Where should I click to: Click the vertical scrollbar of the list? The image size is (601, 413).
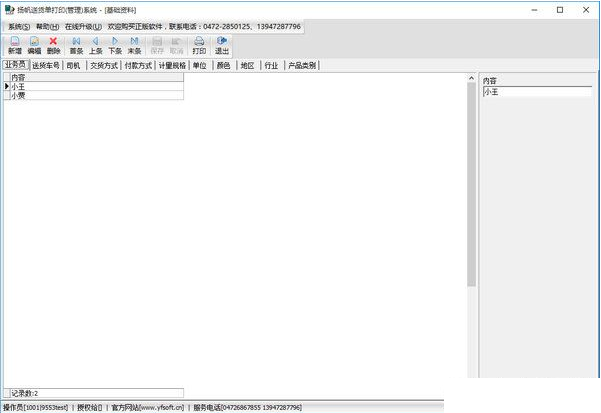[x=471, y=200]
